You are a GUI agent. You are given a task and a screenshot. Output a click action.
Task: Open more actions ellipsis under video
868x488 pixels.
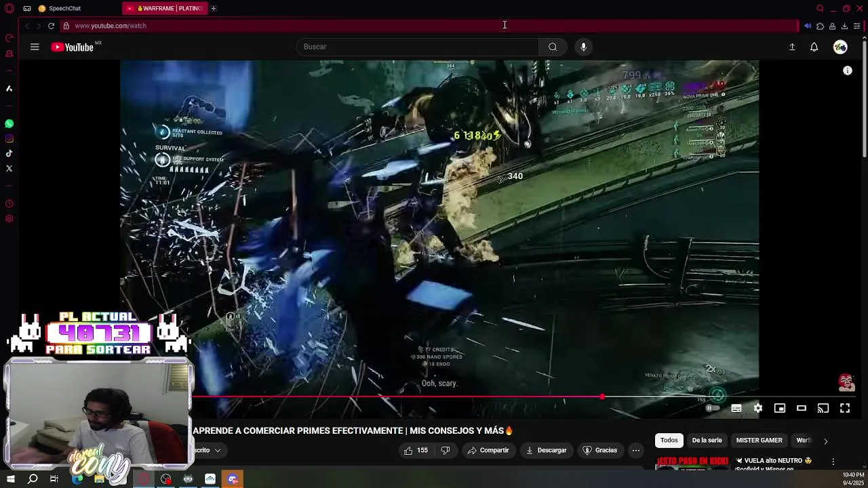pyautogui.click(x=636, y=450)
